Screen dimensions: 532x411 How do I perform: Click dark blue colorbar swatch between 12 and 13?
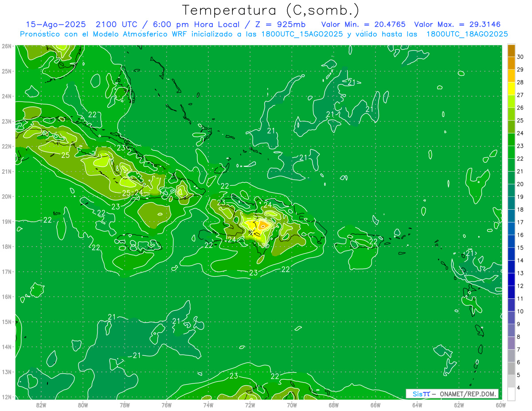[511, 279]
